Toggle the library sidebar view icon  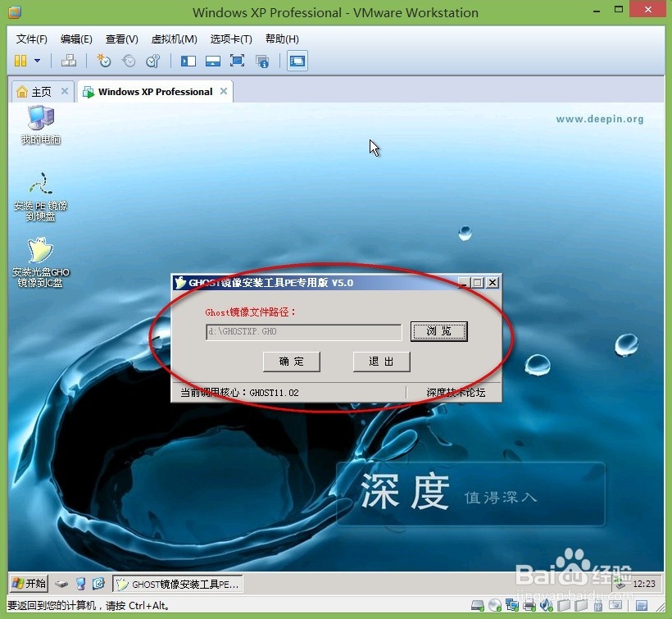pyautogui.click(x=188, y=61)
